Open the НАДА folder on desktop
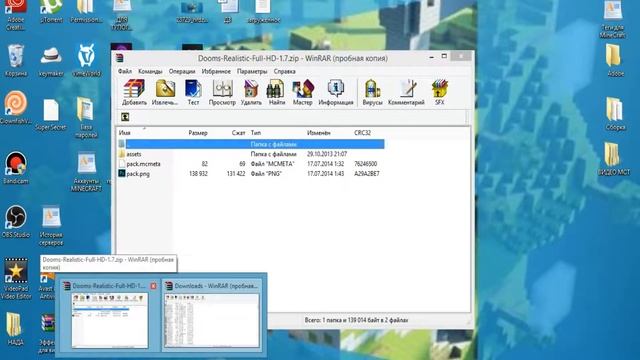The width and height of the screenshot is (640, 360). 15,329
